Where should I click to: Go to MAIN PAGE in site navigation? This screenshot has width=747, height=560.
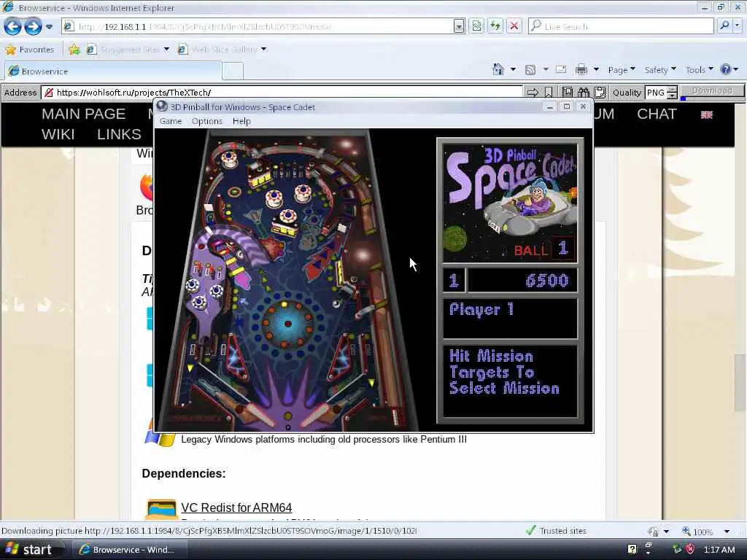(x=84, y=114)
